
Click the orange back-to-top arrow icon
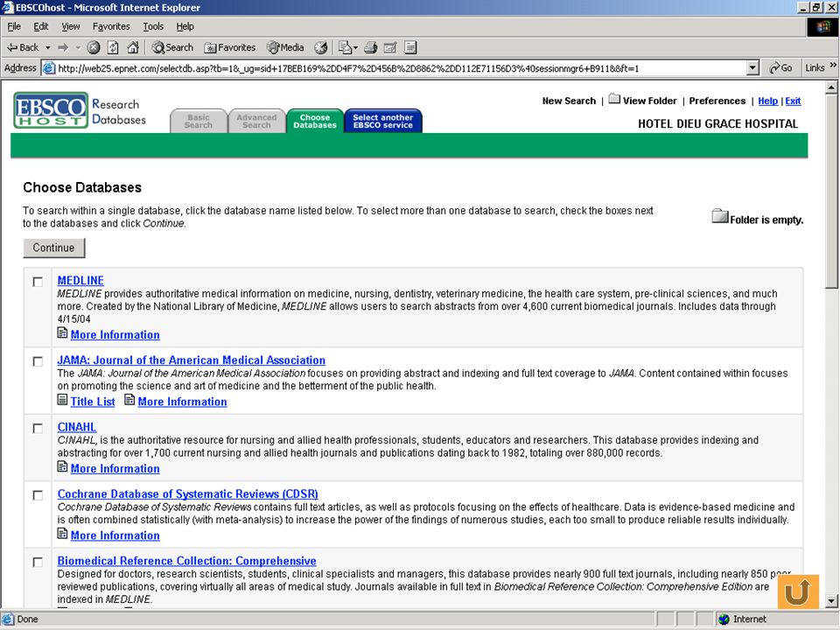pyautogui.click(x=798, y=591)
